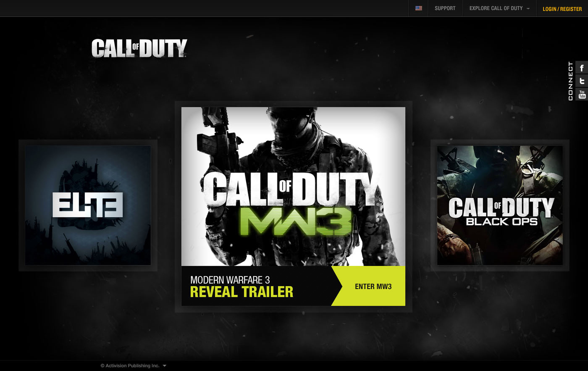Viewport: 588px width, 371px height.
Task: Expand the arrow beside Explore Call of Duty
Action: [x=528, y=9]
